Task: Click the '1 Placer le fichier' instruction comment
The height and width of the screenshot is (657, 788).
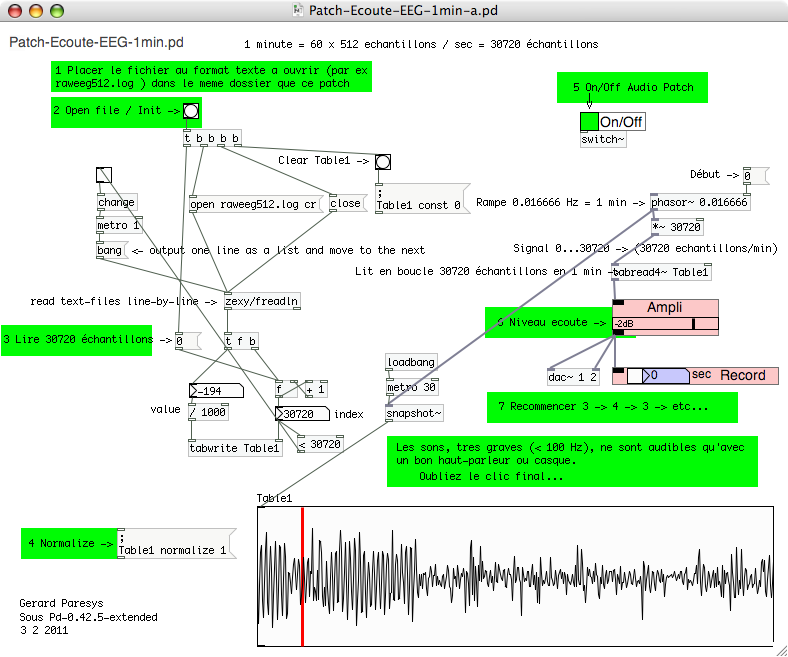Action: [211, 77]
